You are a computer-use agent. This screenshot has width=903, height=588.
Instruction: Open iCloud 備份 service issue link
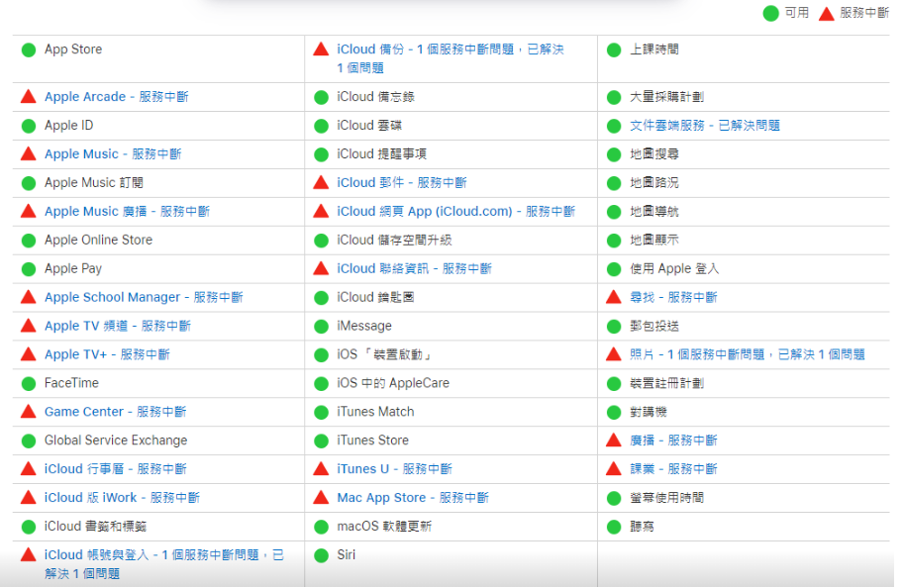(x=450, y=49)
